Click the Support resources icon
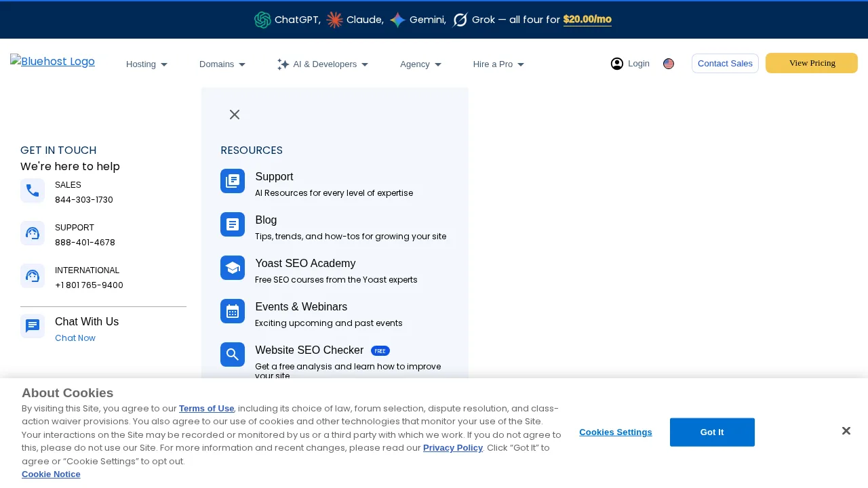Screen dimensions: 868x488 (x=233, y=181)
